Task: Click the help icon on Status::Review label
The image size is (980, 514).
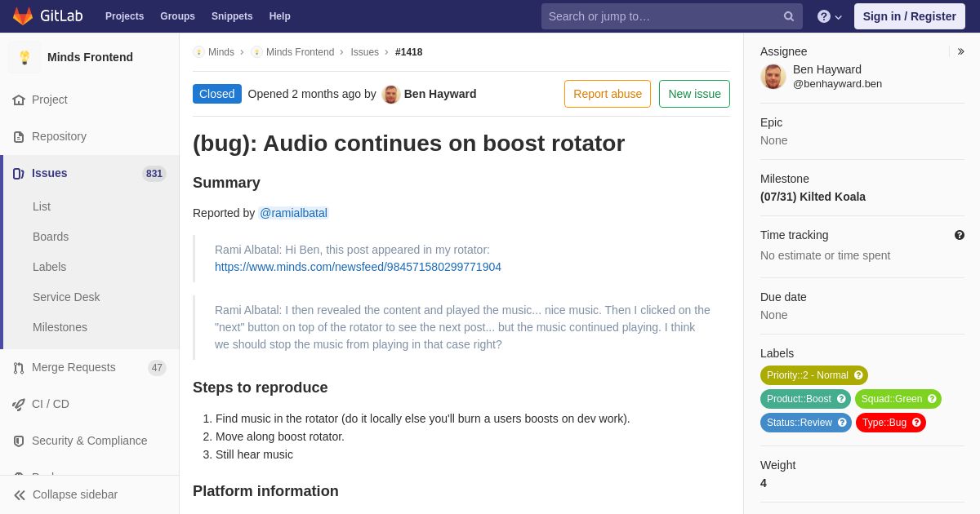Action: 842,423
